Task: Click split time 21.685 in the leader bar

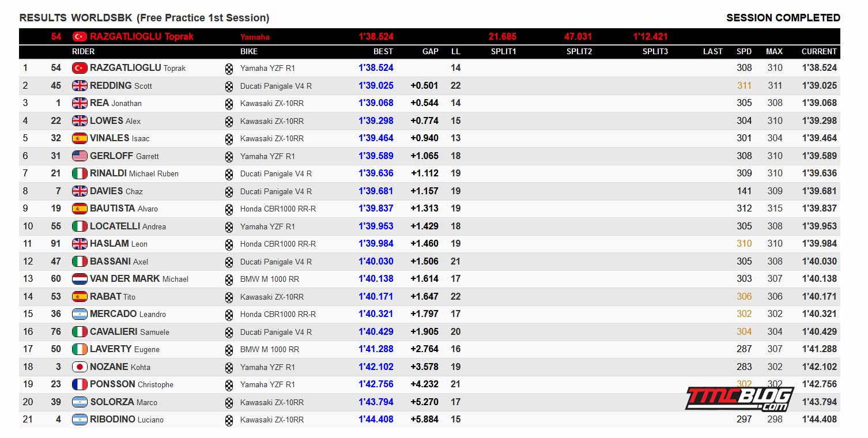Action: [x=503, y=36]
